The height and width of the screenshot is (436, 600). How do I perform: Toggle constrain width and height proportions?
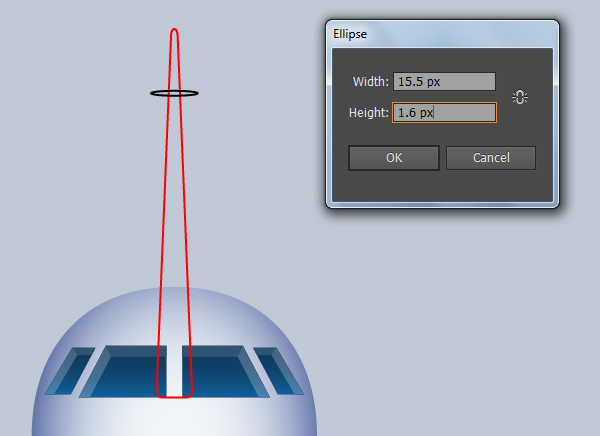click(x=520, y=97)
